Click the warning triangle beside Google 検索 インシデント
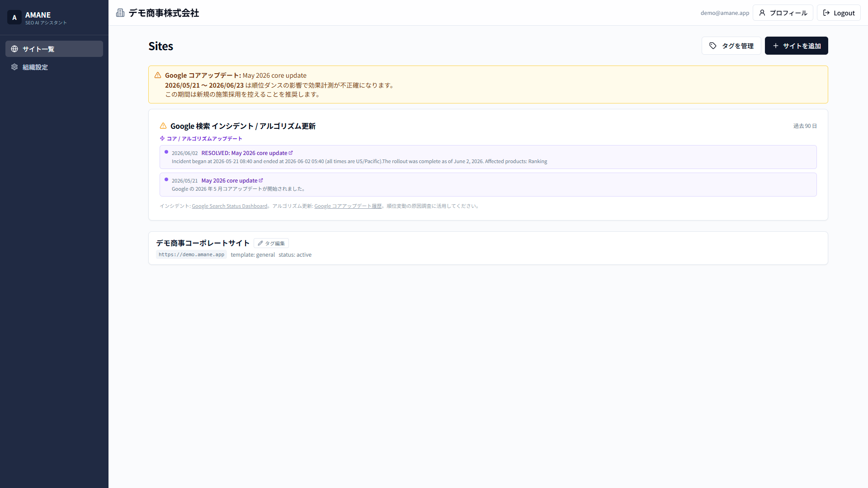868x488 pixels. click(x=163, y=126)
